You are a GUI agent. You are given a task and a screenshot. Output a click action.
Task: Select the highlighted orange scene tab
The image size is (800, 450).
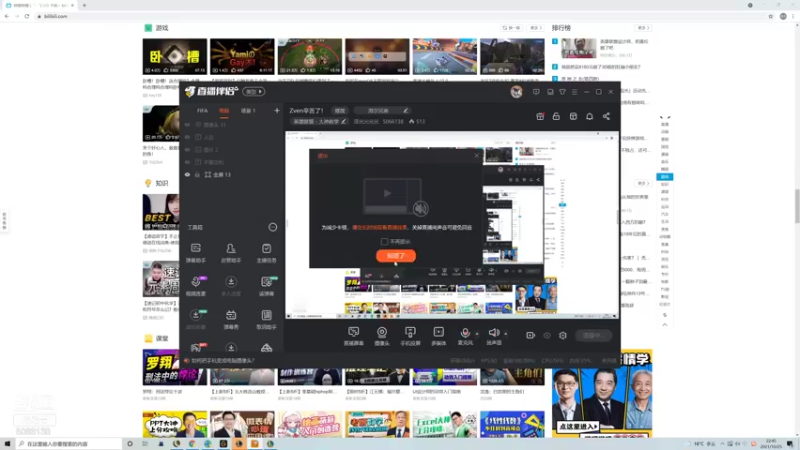click(224, 111)
